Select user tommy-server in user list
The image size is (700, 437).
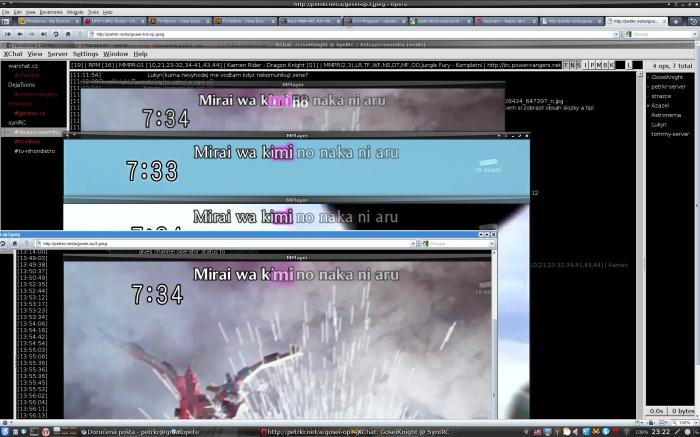(x=670, y=133)
